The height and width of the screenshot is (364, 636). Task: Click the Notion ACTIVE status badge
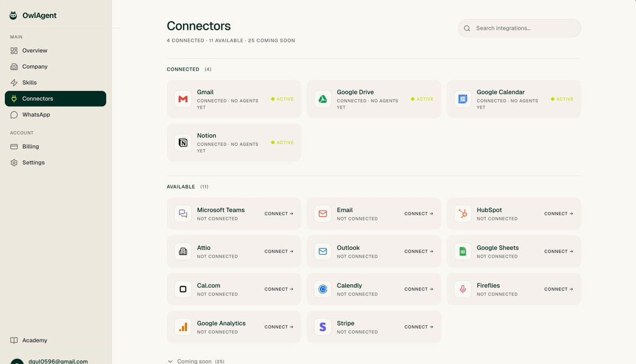click(x=282, y=143)
